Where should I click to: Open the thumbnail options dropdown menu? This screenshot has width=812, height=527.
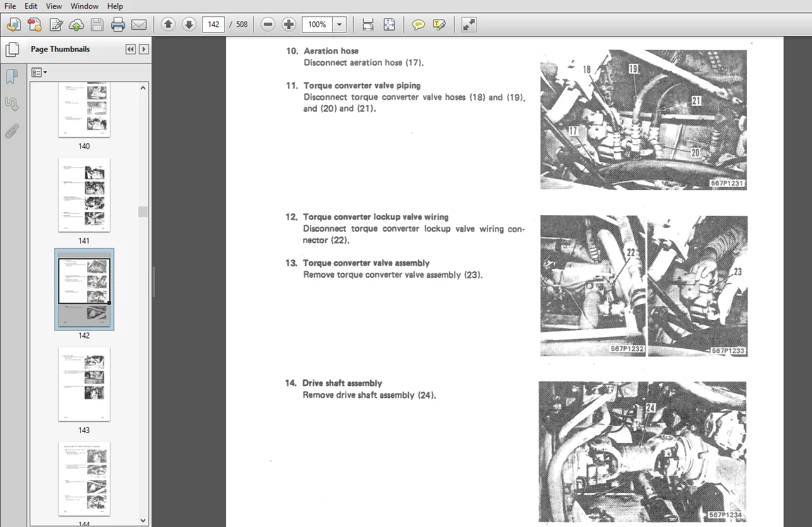[39, 73]
